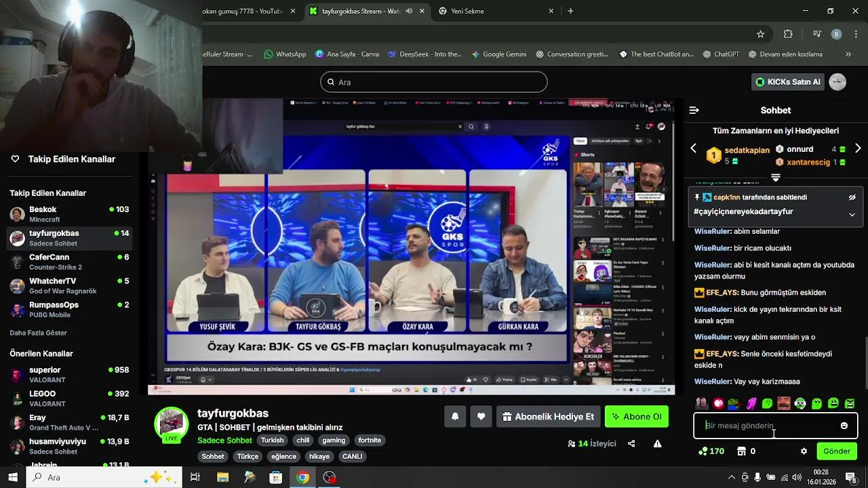The width and height of the screenshot is (868, 488).
Task: Show next top gifters with right arrow
Action: (x=858, y=148)
